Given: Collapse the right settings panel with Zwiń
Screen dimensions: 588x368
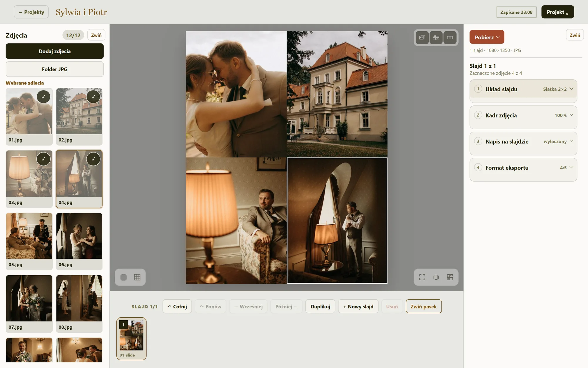Looking at the screenshot, I should [x=575, y=35].
